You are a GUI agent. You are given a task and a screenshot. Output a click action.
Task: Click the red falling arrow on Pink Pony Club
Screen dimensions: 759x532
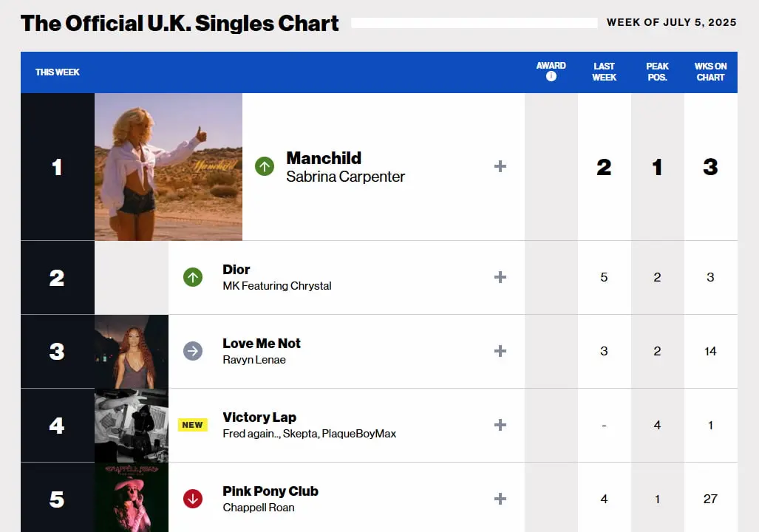click(192, 499)
